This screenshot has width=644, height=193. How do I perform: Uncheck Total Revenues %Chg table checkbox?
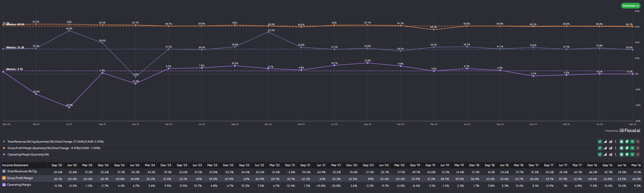(4, 171)
